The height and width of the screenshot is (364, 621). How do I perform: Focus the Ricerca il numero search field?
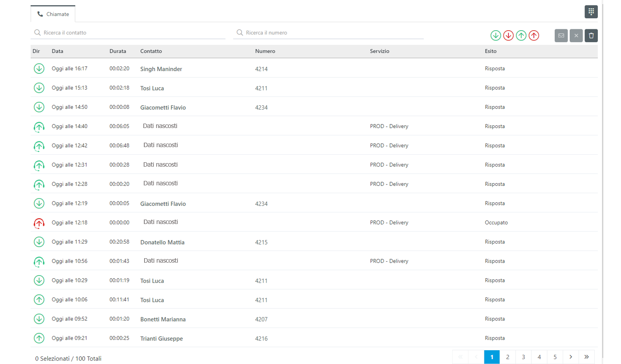328,33
